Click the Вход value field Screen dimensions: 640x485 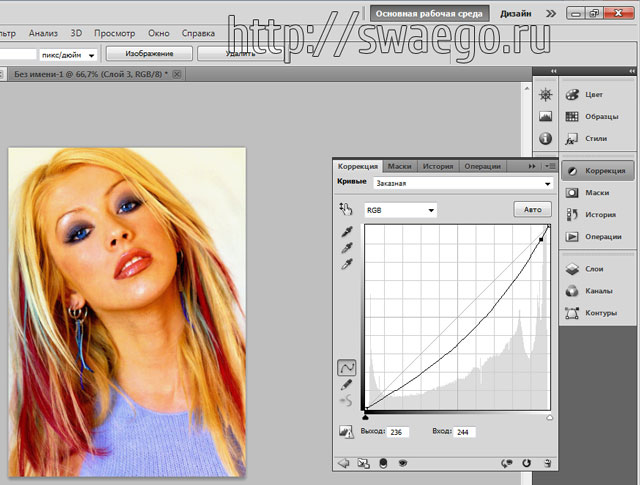pos(464,432)
